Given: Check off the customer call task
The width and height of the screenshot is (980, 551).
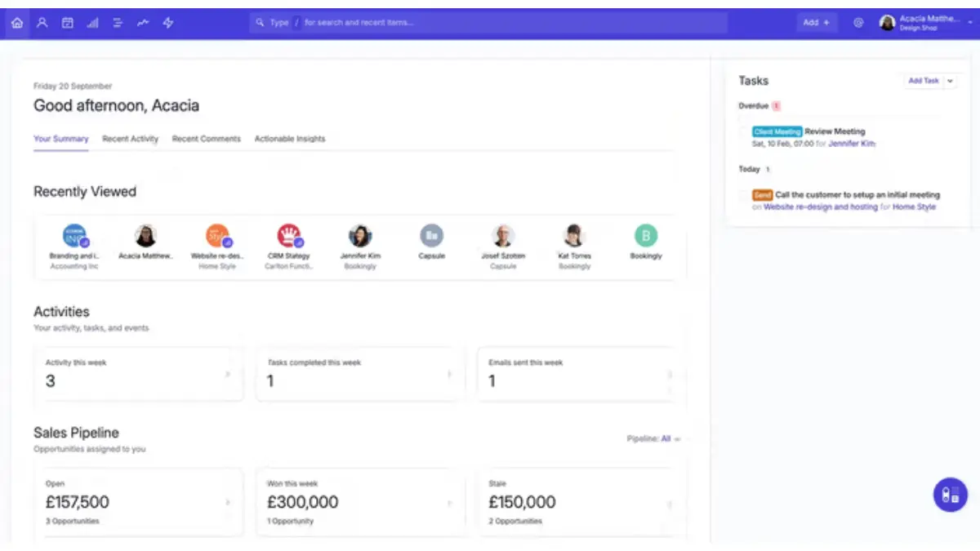Looking at the screenshot, I should [x=744, y=195].
